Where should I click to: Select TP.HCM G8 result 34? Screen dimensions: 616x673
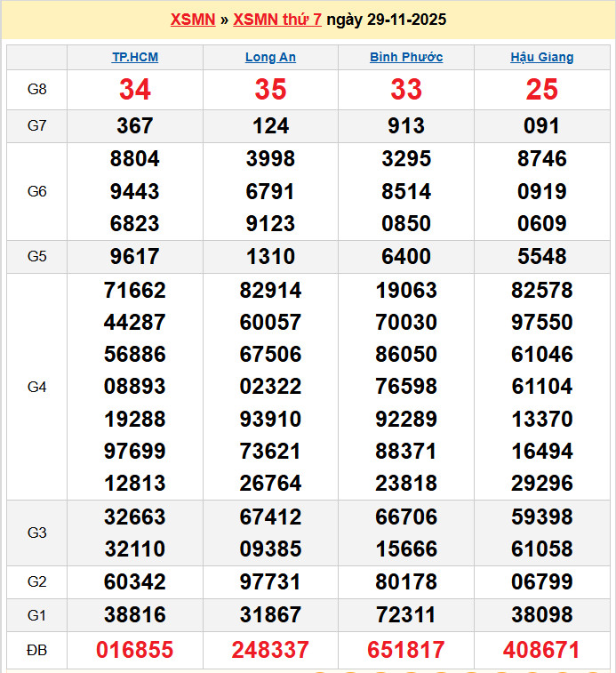[x=135, y=90]
